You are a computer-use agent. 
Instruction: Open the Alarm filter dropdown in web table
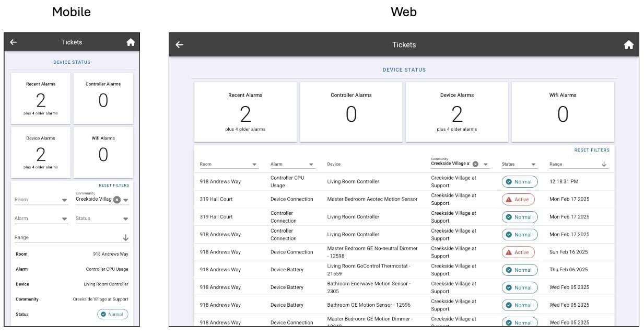click(x=311, y=165)
